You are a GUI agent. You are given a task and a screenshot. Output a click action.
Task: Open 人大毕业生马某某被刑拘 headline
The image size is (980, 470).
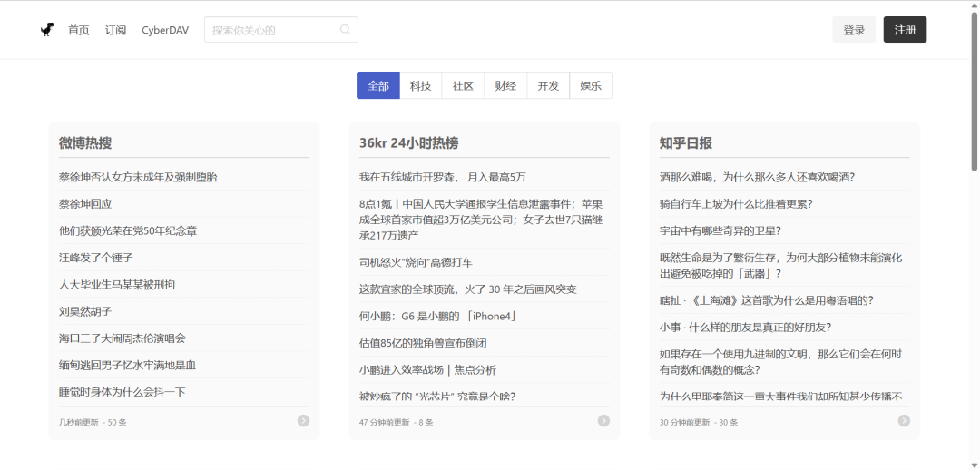[x=117, y=284]
